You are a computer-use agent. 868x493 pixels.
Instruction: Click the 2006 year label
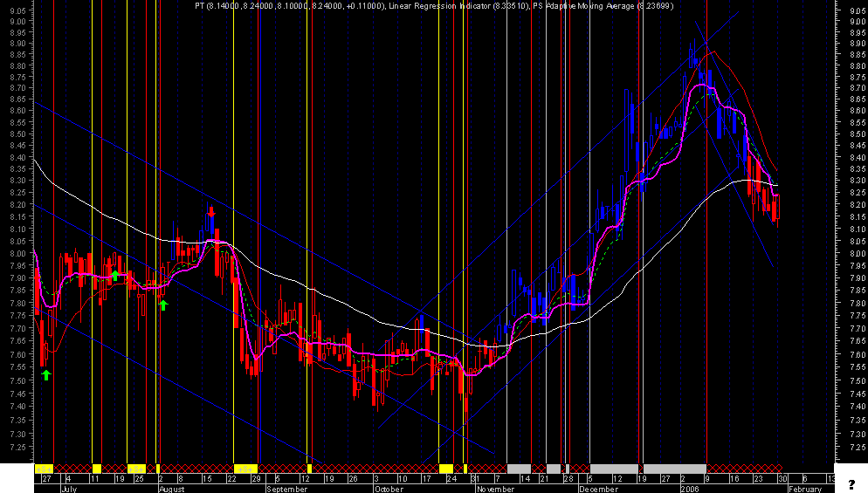tap(690, 490)
